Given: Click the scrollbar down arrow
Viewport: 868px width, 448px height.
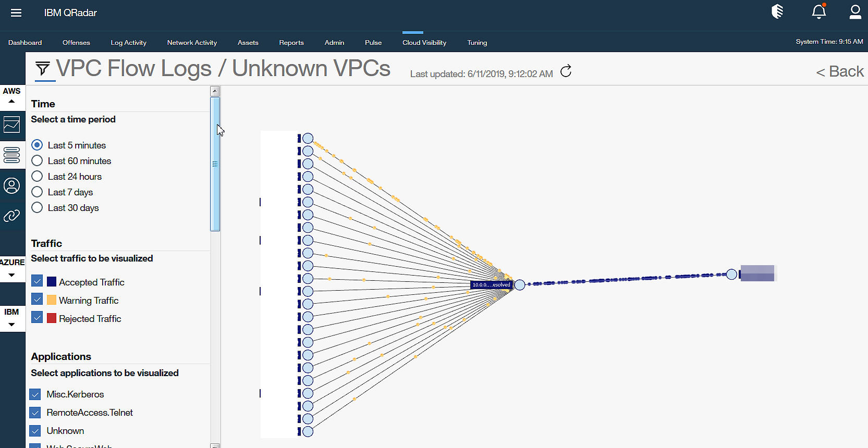Looking at the screenshot, I should (x=215, y=445).
